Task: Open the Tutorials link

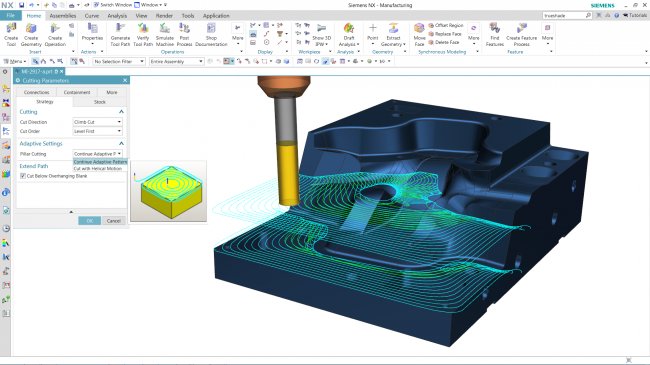Action: click(635, 15)
